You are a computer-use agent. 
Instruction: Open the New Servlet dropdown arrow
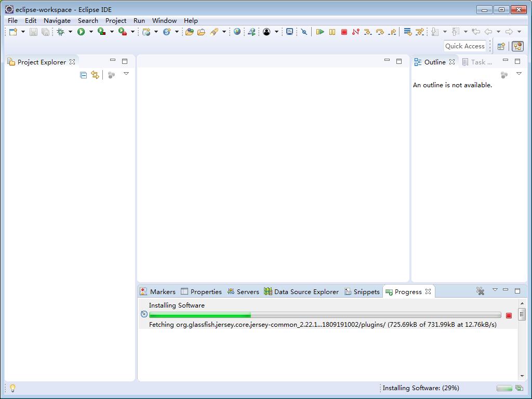click(177, 32)
